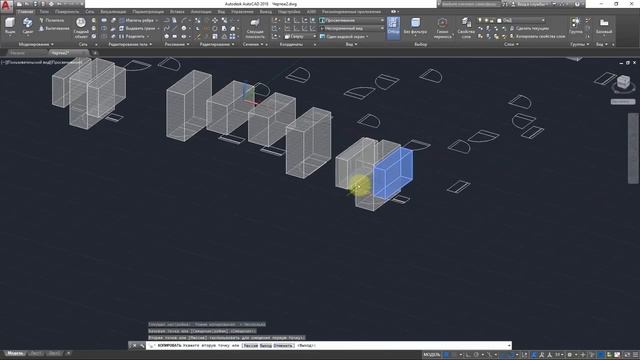Click the search field in title bar
The width and height of the screenshot is (640, 360).
pyautogui.click(x=470, y=4)
